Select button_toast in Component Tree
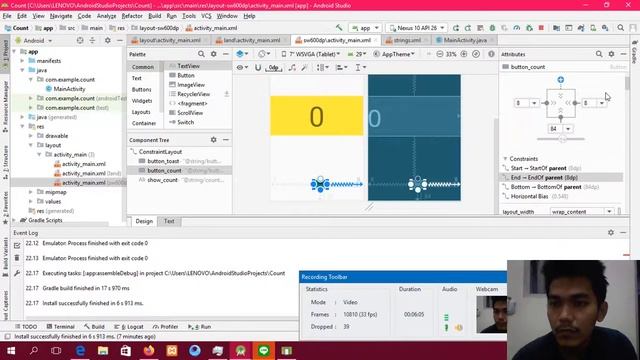The height and width of the screenshot is (360, 640). (x=180, y=161)
